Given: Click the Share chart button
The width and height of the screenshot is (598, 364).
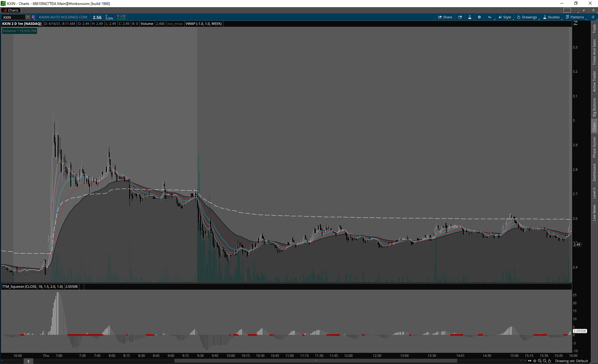Looking at the screenshot, I should pyautogui.click(x=445, y=17).
